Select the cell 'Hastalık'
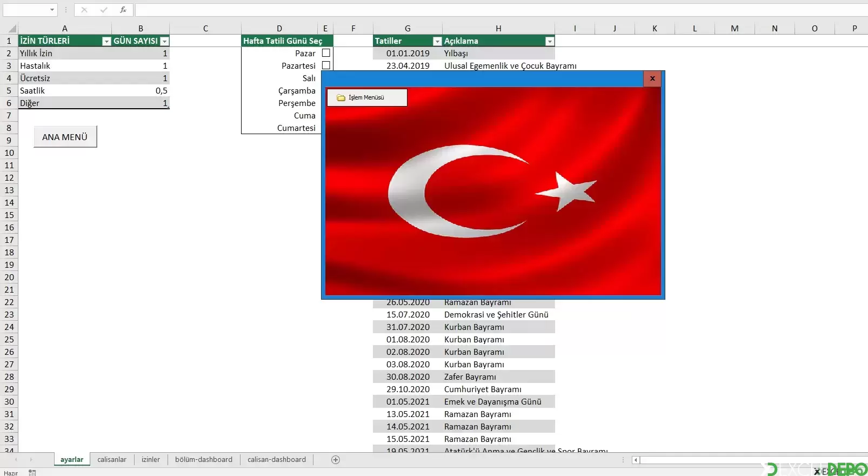 [x=65, y=66]
